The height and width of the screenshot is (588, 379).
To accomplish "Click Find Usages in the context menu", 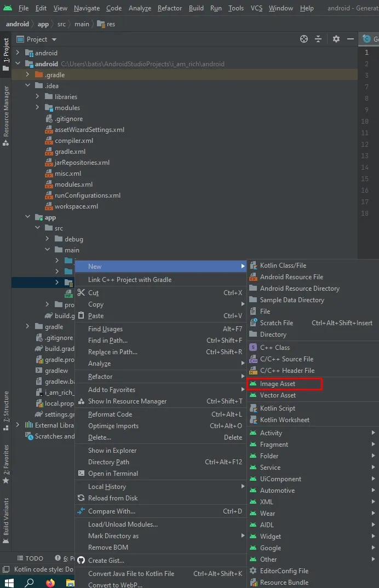I will [x=160, y=329].
